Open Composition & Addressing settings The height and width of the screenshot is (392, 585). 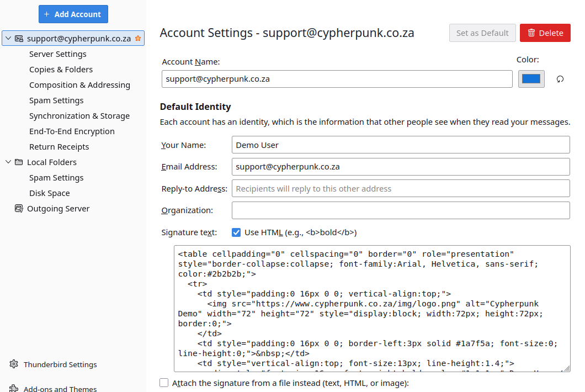coord(79,85)
